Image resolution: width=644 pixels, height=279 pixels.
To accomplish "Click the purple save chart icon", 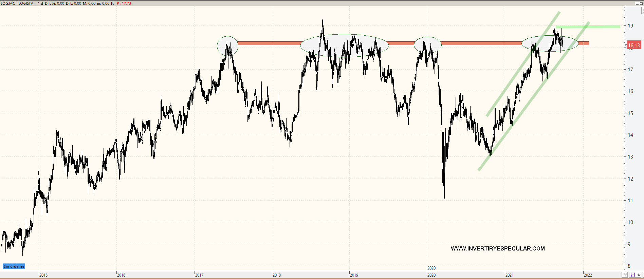I will point(632,275).
